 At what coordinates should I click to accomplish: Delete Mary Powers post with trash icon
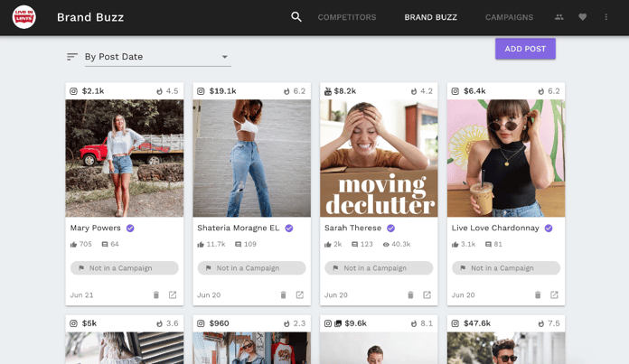pos(155,295)
